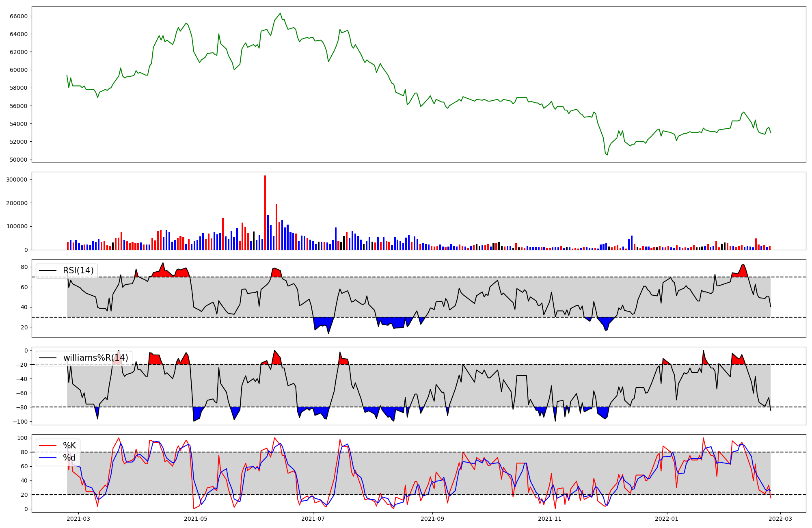The image size is (812, 528).
Task: Click the 200000 volume axis label
Action: (17, 203)
